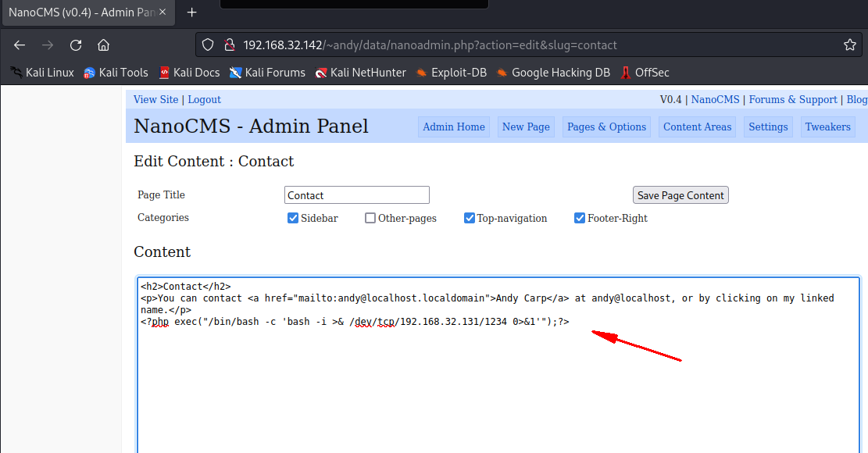The image size is (868, 453).
Task: Open the Kali Forums bookmark
Action: pos(267,73)
